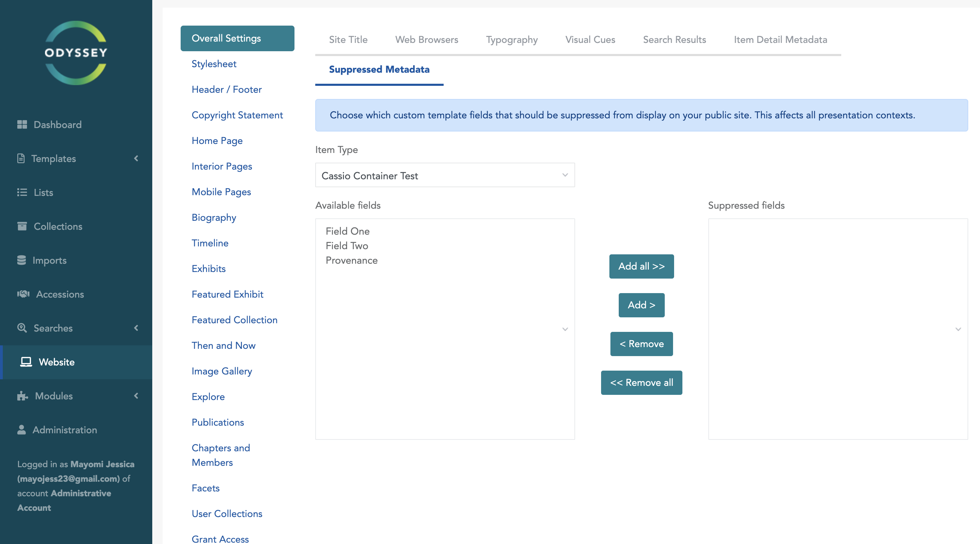
Task: Open the Item Detail Metadata tab
Action: click(780, 39)
